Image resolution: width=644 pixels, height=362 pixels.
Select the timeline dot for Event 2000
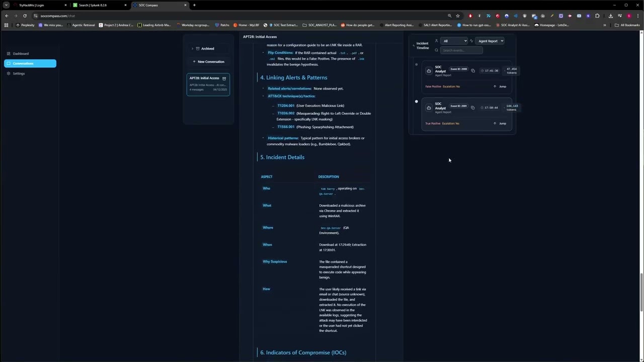point(416,64)
